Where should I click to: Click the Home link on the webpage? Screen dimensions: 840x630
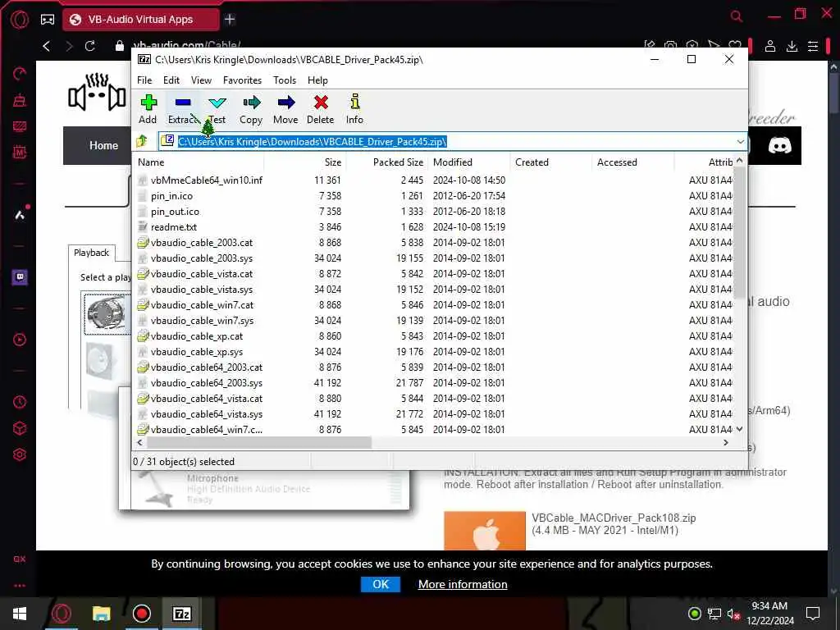coord(104,146)
